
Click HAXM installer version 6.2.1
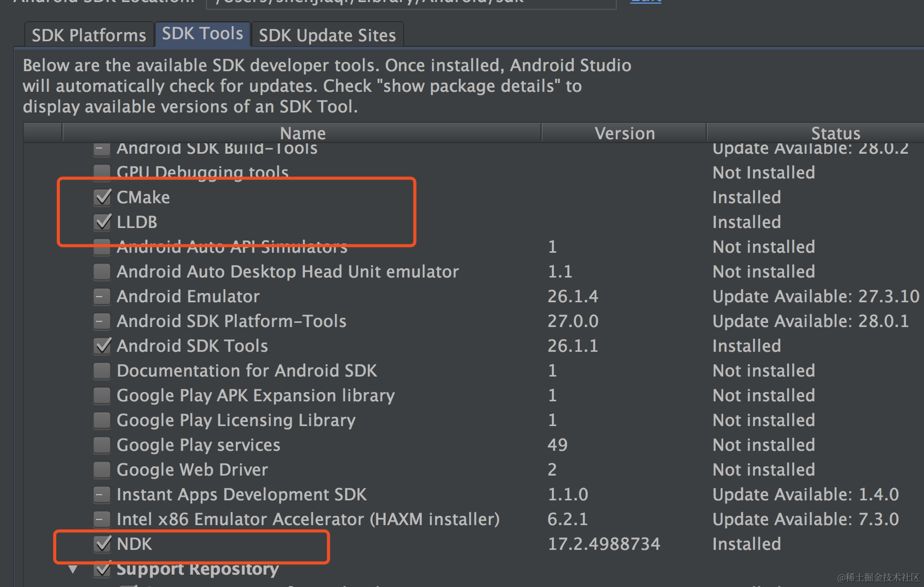(567, 519)
